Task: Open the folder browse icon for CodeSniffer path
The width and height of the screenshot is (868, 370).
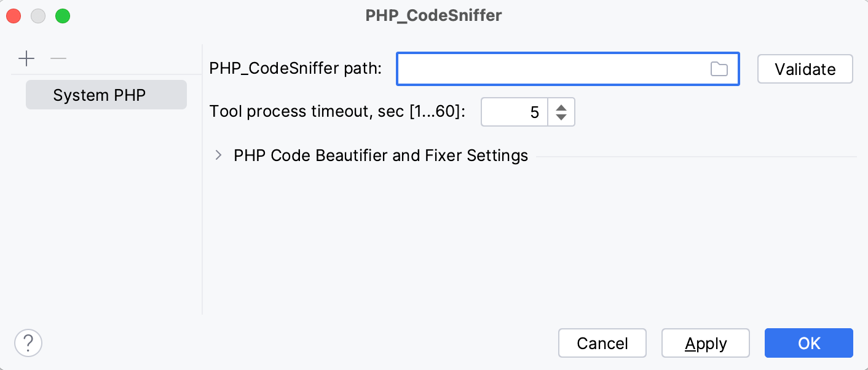Action: coord(719,69)
